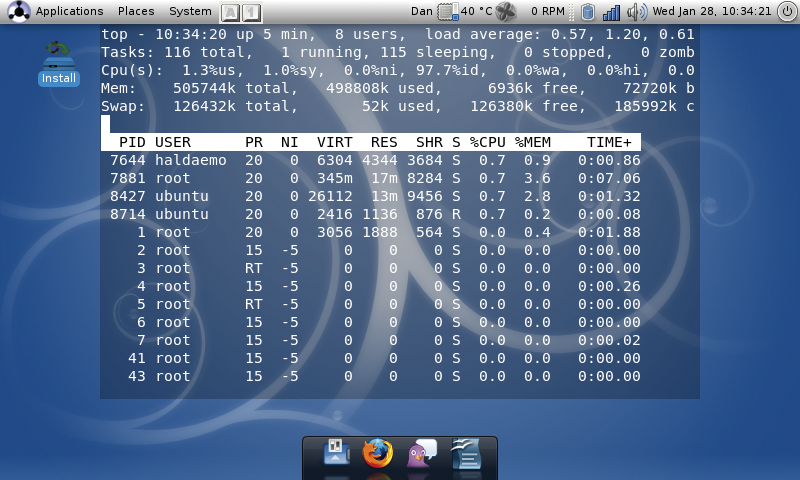Click the user name Dan in panel
800x480 pixels.
[x=421, y=11]
